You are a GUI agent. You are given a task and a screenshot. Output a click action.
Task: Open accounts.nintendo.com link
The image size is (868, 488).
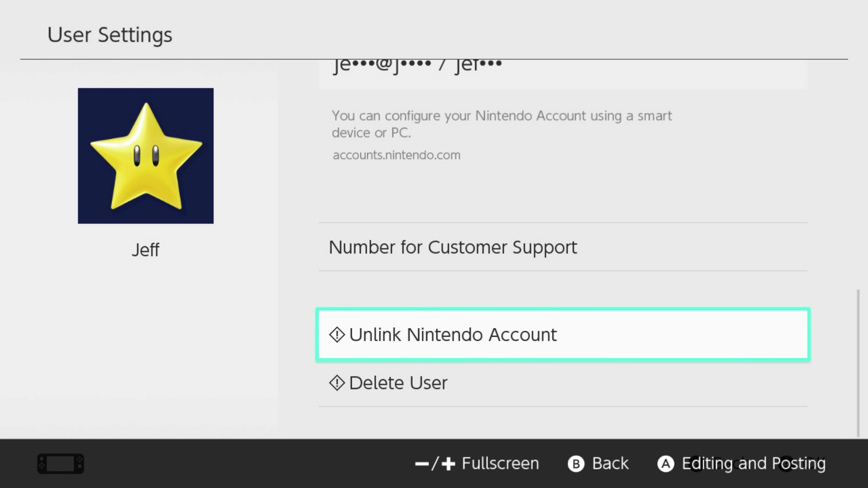pos(396,155)
